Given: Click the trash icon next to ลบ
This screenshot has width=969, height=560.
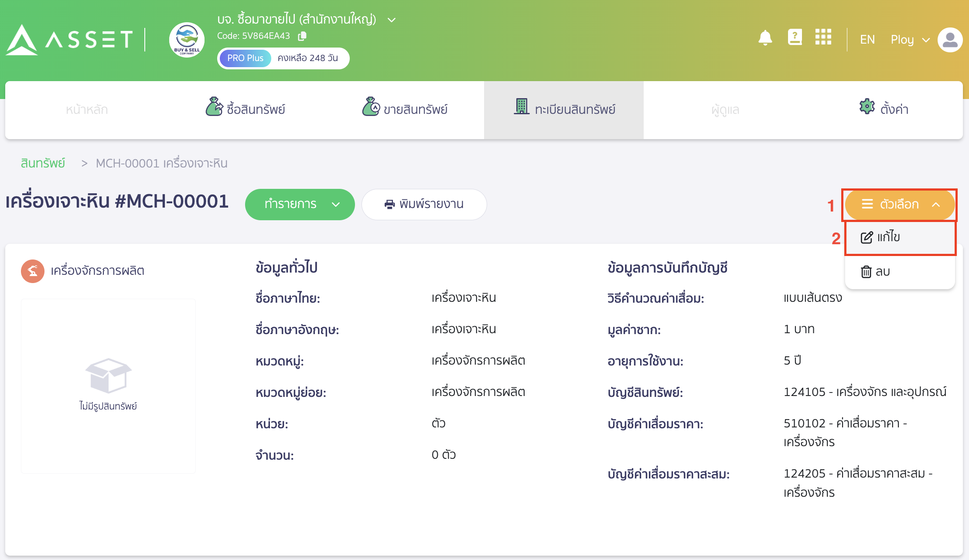Looking at the screenshot, I should (867, 271).
